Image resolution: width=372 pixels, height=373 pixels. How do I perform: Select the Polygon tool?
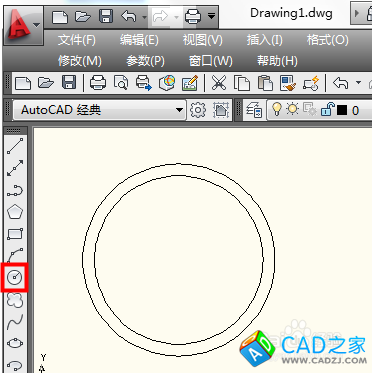pyautogui.click(x=15, y=212)
